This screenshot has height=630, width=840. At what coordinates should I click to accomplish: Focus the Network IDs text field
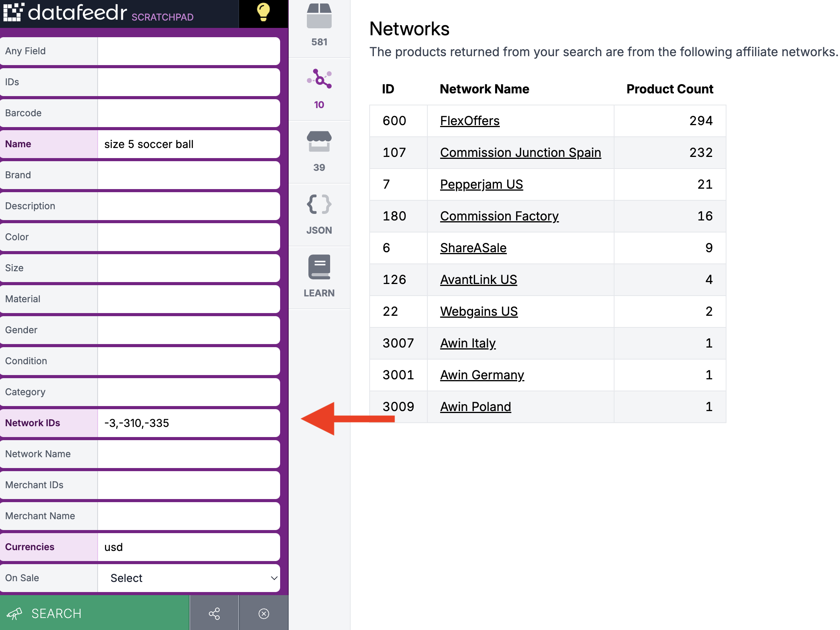coord(189,423)
